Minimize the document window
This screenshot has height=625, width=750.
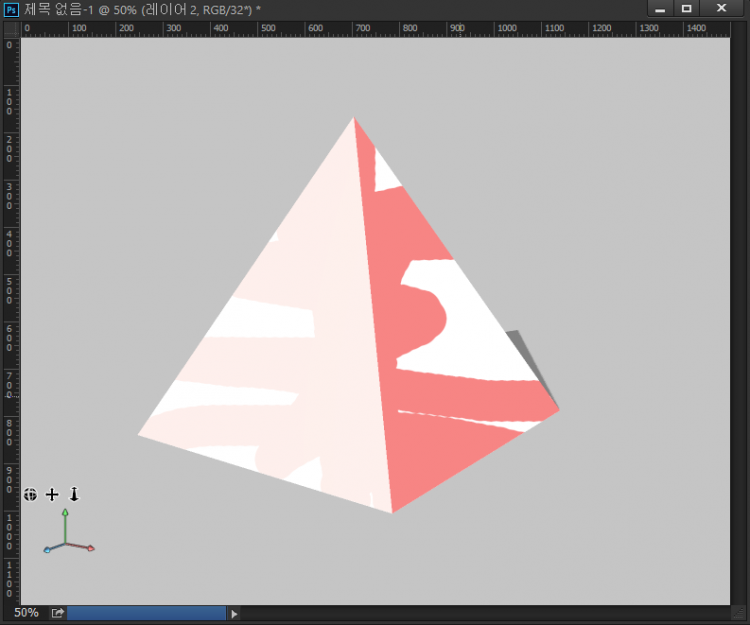(x=660, y=8)
